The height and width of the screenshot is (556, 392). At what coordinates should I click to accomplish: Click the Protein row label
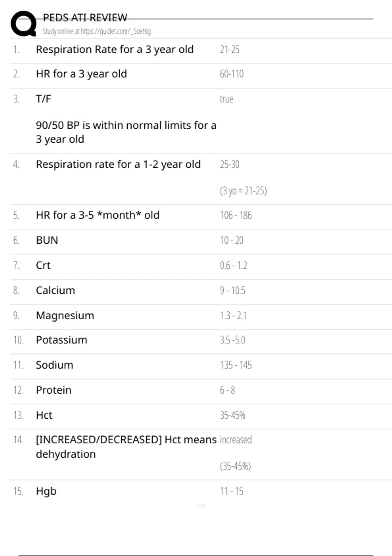[x=54, y=390]
